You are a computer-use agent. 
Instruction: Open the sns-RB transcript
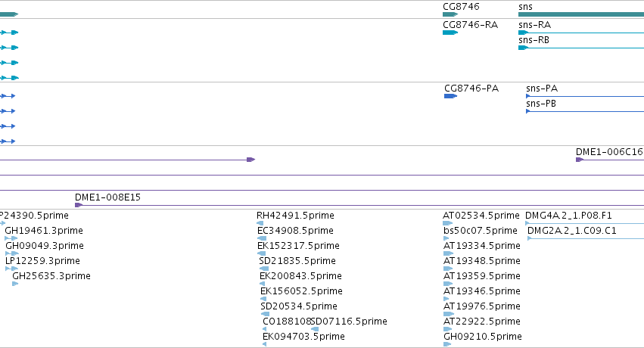point(534,40)
